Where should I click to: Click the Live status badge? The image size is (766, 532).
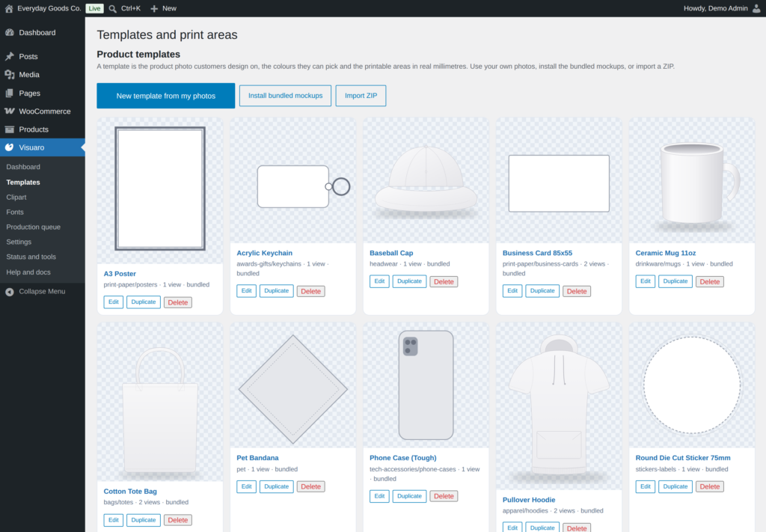pyautogui.click(x=94, y=8)
